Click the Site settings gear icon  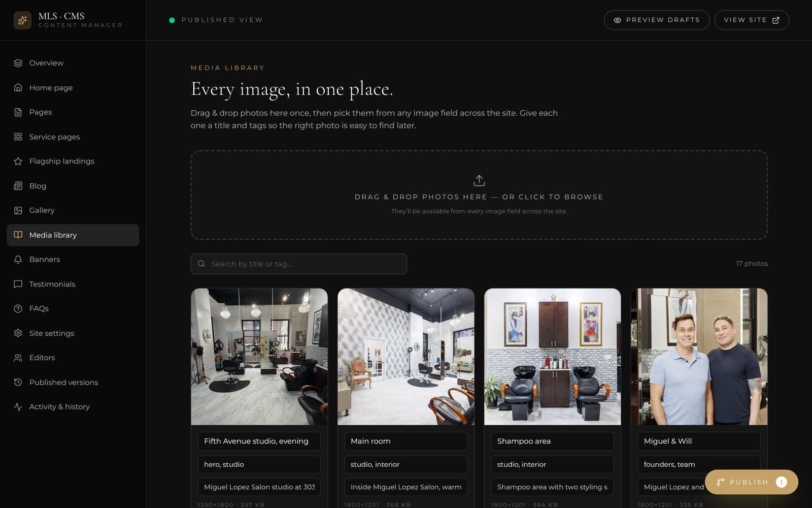(x=18, y=333)
